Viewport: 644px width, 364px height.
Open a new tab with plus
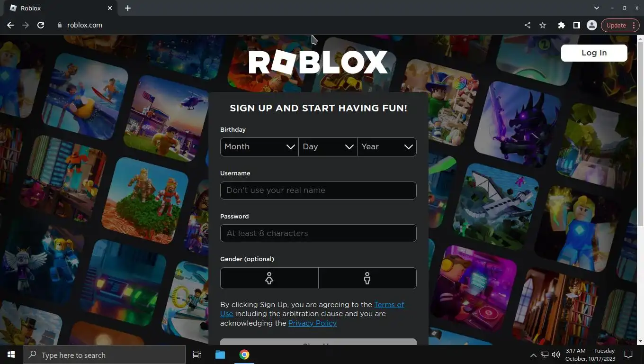pyautogui.click(x=128, y=8)
